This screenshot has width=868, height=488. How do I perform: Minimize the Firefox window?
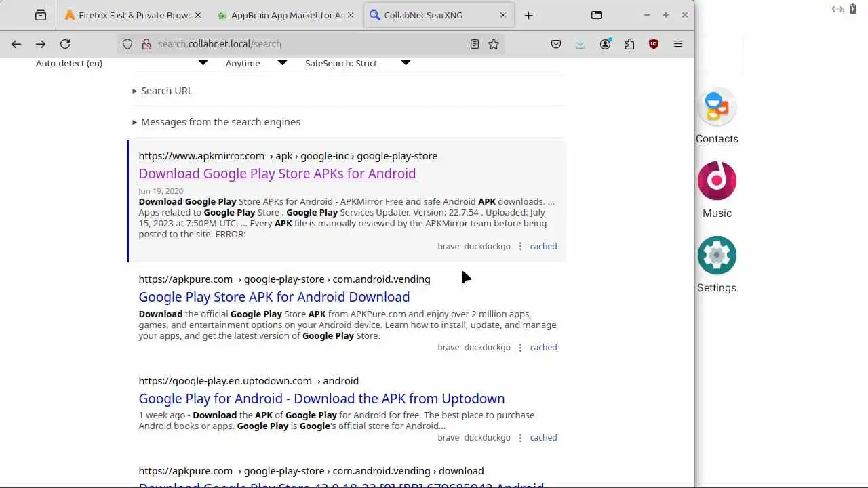tap(646, 15)
